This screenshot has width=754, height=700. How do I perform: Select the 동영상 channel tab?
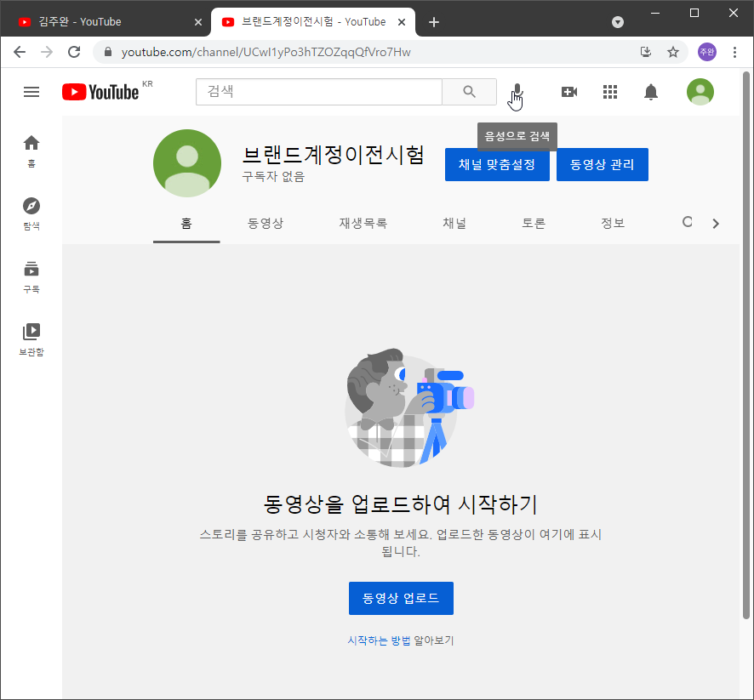[266, 223]
